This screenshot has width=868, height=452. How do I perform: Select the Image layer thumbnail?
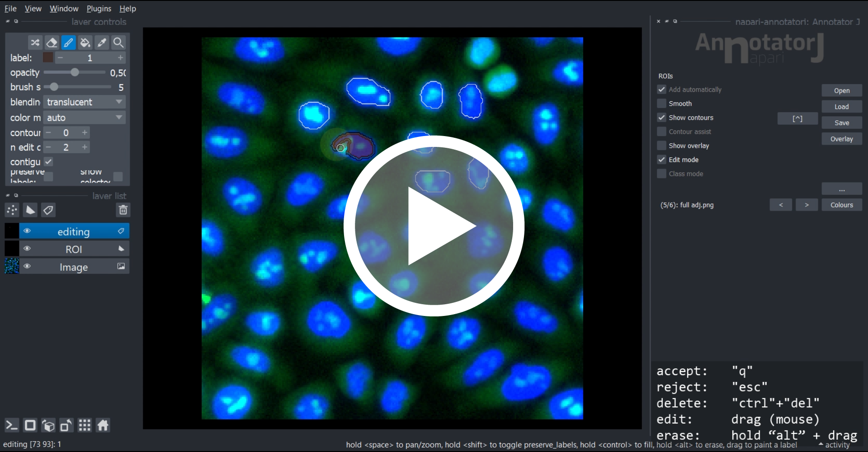point(12,266)
